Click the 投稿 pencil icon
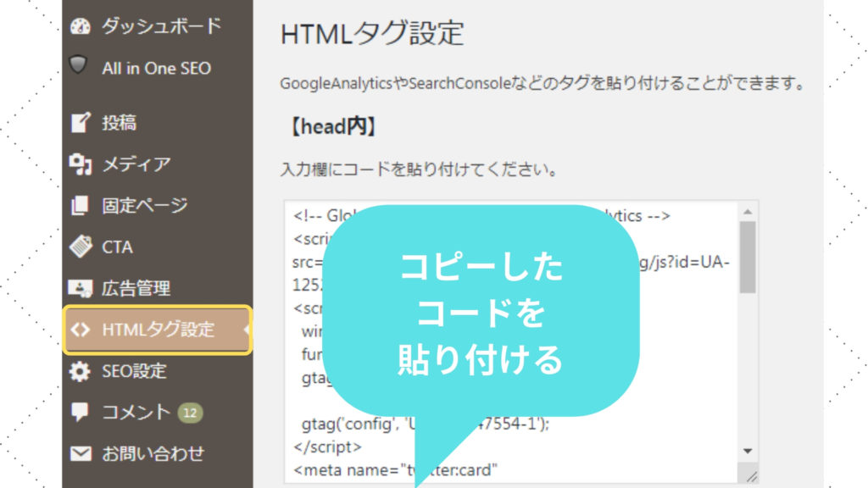Screen dimensions: 868x488 pyautogui.click(x=81, y=122)
